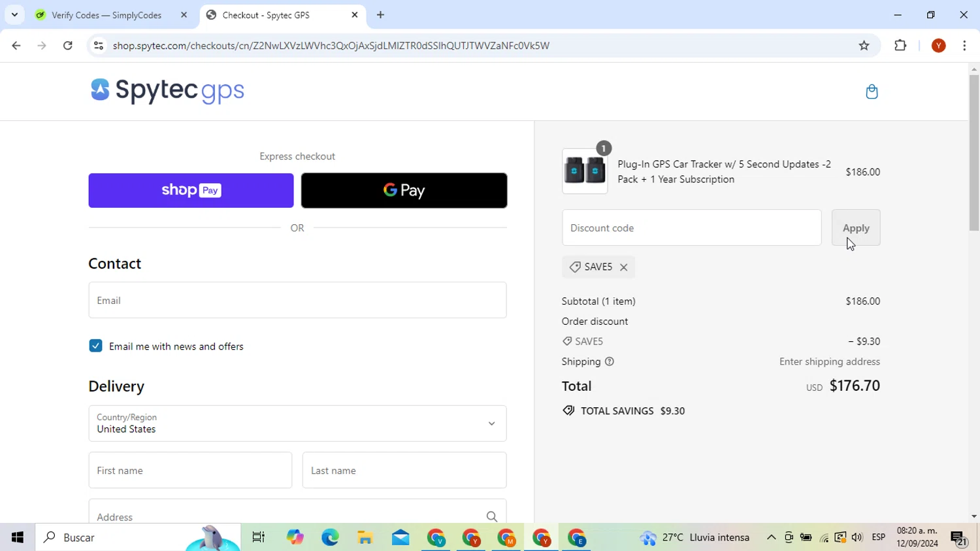The width and height of the screenshot is (980, 551).
Task: Expand the Country/Region dropdown
Action: tap(297, 424)
